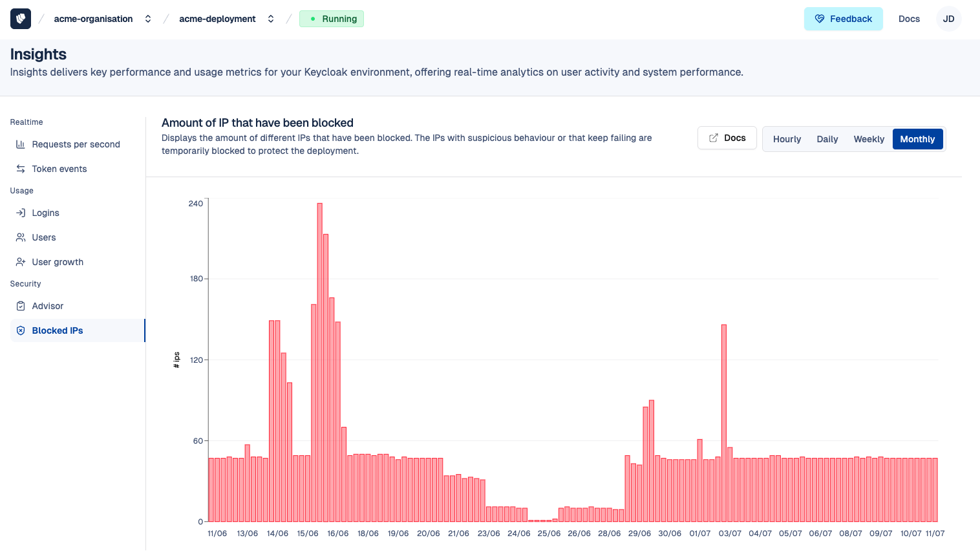This screenshot has width=980, height=551.
Task: Click the Token events arrows icon
Action: (x=21, y=169)
